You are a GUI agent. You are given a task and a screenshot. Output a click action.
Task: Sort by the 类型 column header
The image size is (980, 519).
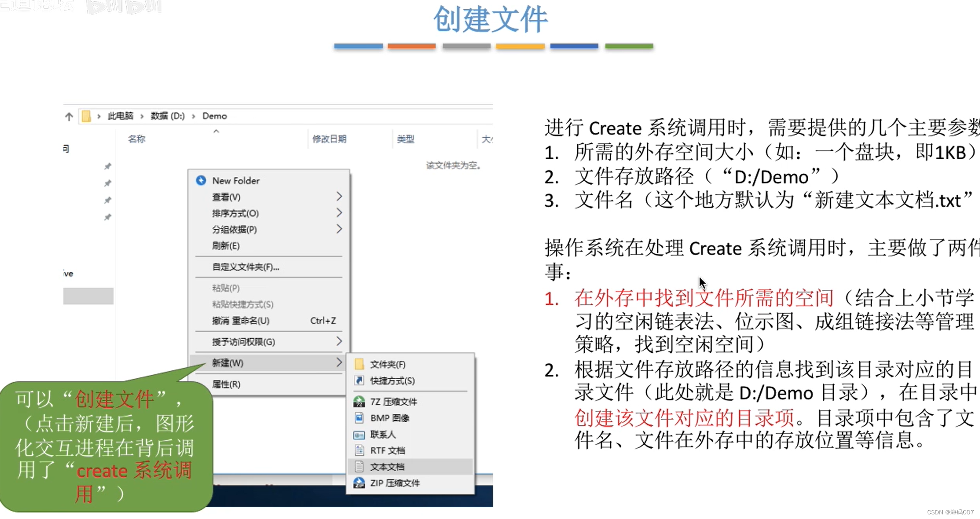406,139
